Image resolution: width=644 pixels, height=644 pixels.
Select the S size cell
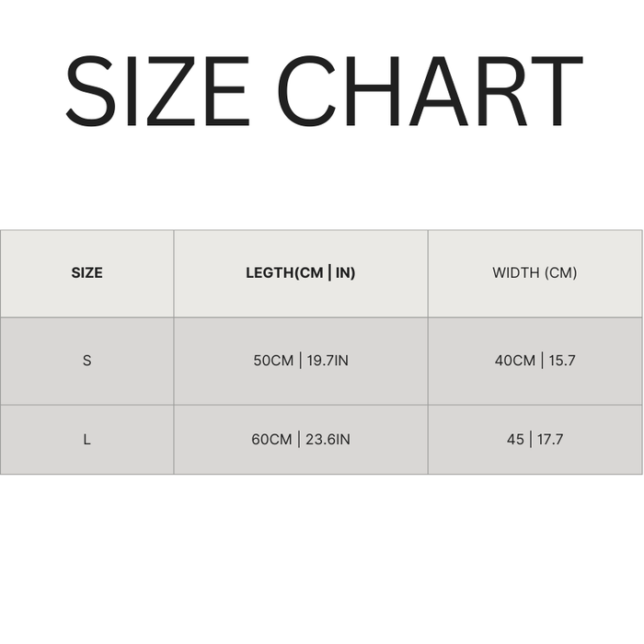pos(86,361)
